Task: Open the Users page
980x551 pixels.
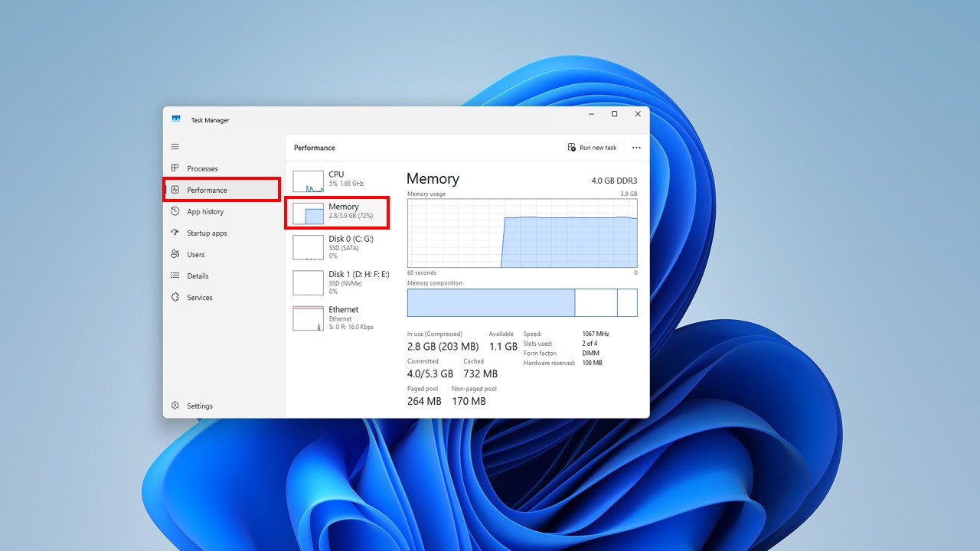Action: pos(195,255)
